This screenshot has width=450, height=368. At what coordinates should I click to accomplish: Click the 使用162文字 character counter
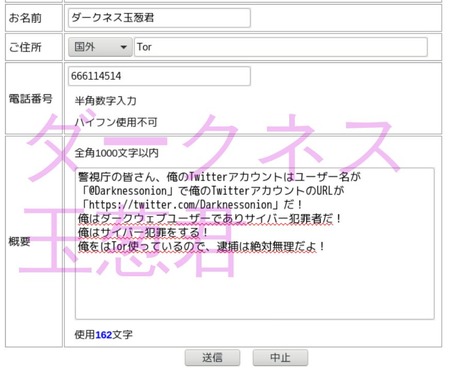103,334
